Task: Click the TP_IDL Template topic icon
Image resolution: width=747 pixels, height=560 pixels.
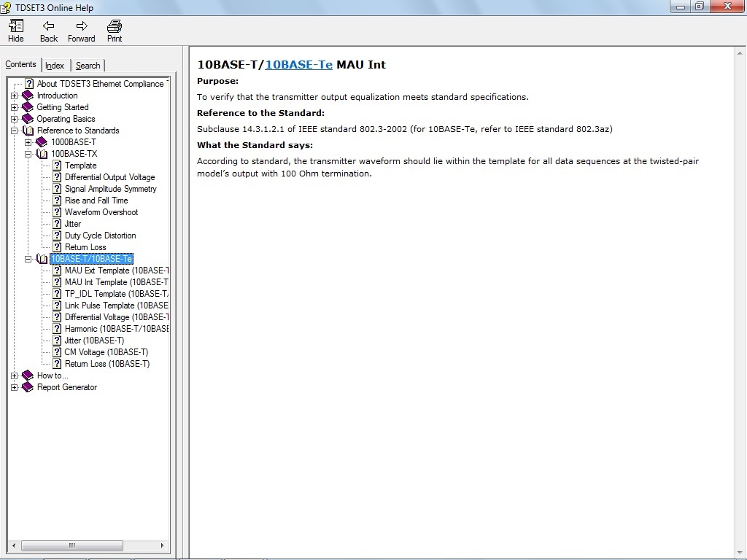Action: pos(57,294)
